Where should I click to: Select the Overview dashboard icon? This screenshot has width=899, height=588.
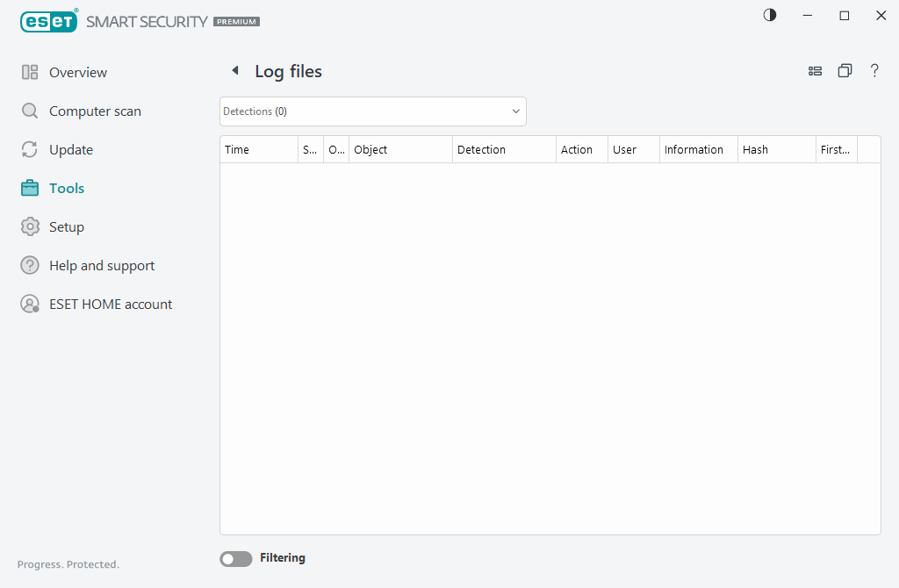point(28,72)
